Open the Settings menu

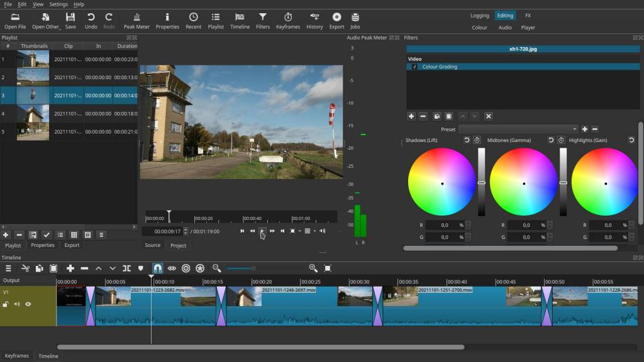[58, 4]
